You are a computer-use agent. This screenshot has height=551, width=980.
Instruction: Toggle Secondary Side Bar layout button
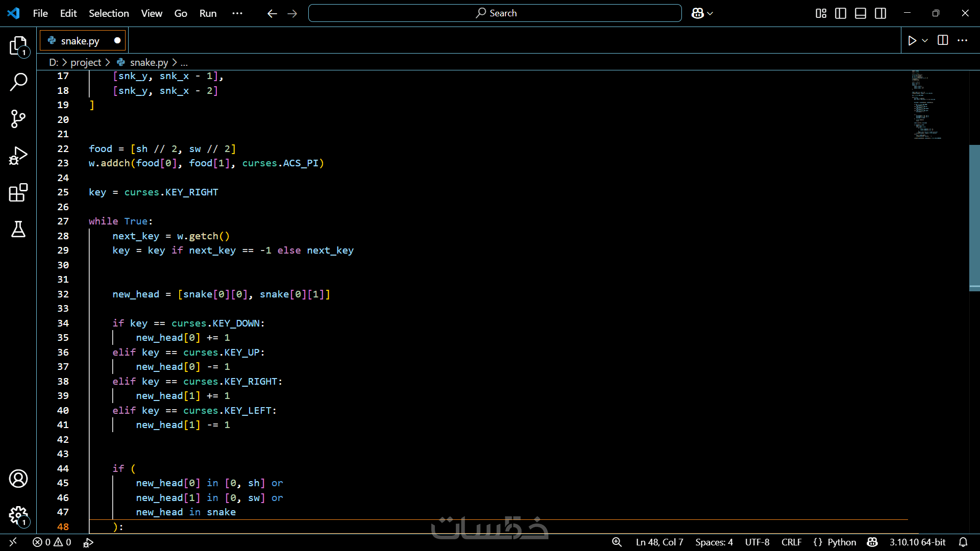point(880,13)
